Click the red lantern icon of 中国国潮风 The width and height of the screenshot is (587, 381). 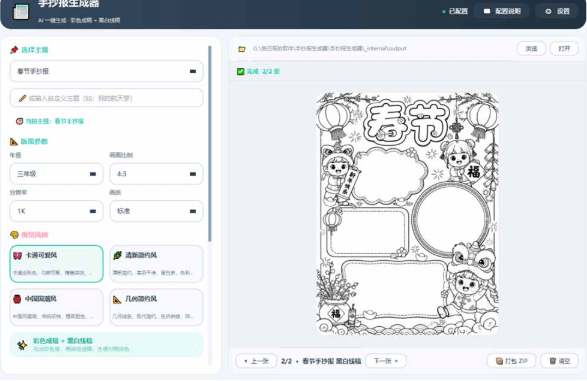pyautogui.click(x=17, y=299)
